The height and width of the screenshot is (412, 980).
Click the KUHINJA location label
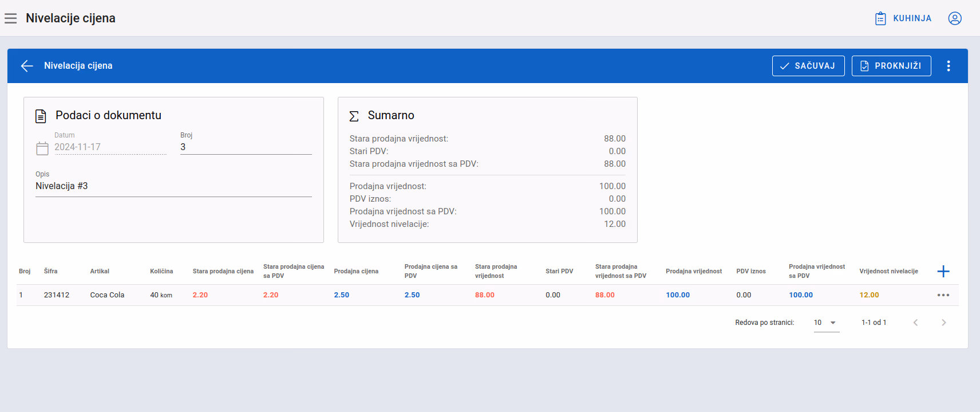coord(912,18)
